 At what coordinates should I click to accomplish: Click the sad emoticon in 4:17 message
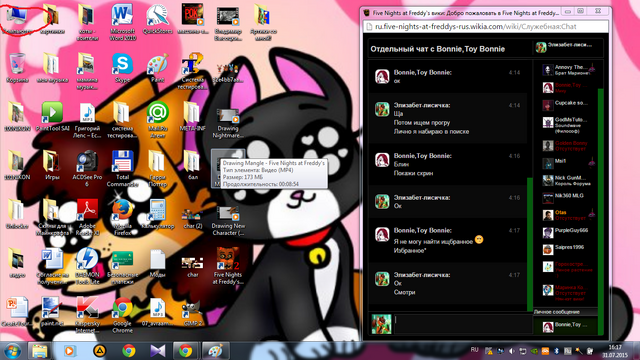pyautogui.click(x=479, y=240)
